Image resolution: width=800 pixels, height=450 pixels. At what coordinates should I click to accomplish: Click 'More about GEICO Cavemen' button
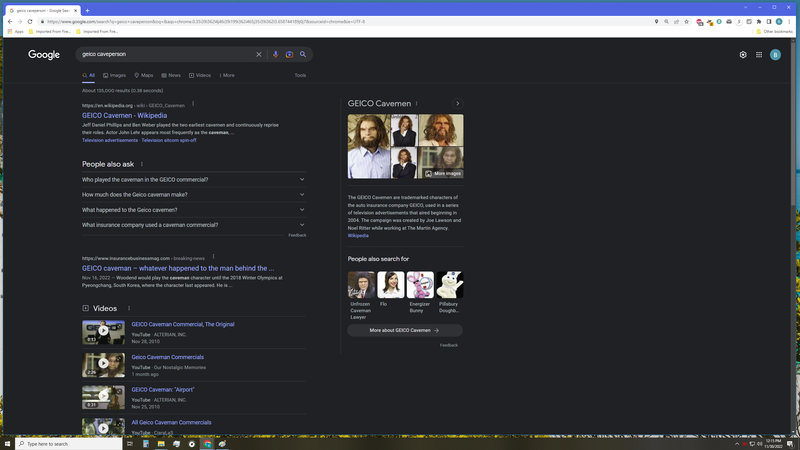pos(405,330)
